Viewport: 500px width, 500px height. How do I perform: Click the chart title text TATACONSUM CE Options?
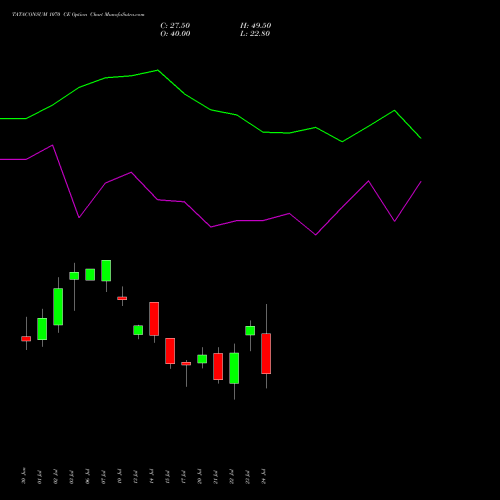coord(78,15)
